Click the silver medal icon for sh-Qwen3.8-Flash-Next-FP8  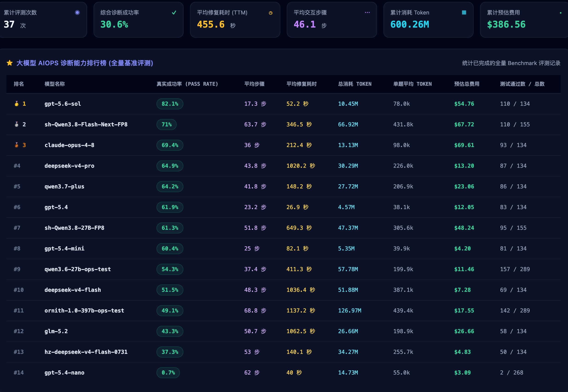(17, 124)
